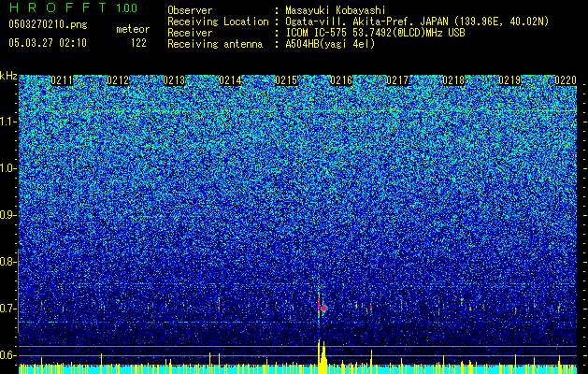Click time marker 0217
588x374 pixels.
pos(397,80)
